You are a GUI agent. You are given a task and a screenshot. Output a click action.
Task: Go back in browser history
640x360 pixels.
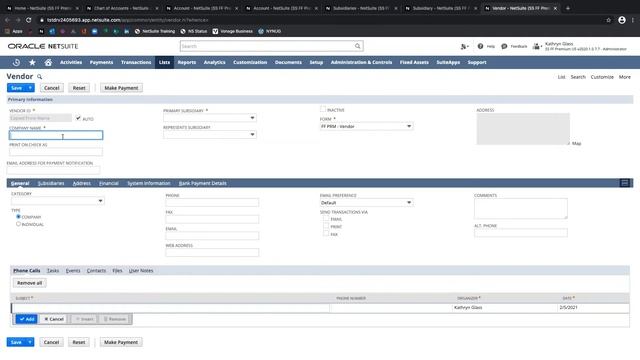7,20
